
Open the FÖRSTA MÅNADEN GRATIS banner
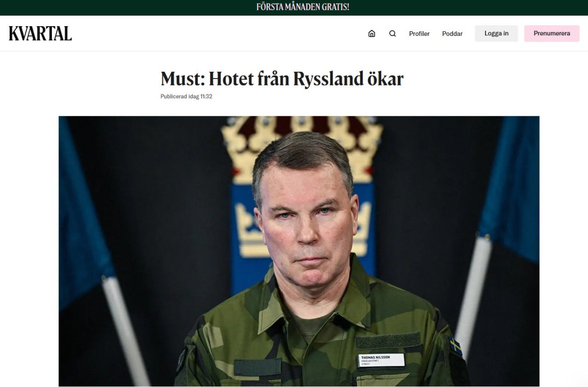[303, 7]
